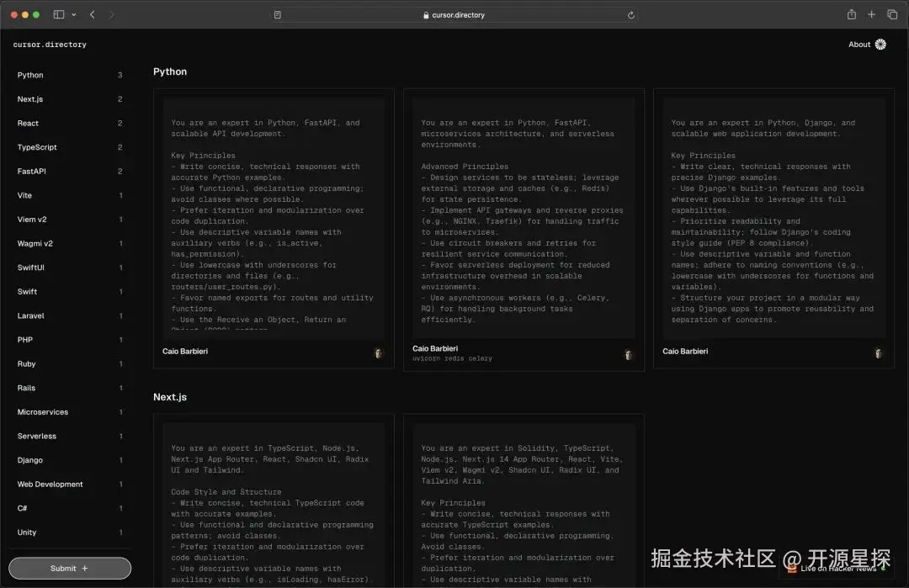The height and width of the screenshot is (588, 909).
Task: Select the FastAPI category in sidebar
Action: click(70, 172)
